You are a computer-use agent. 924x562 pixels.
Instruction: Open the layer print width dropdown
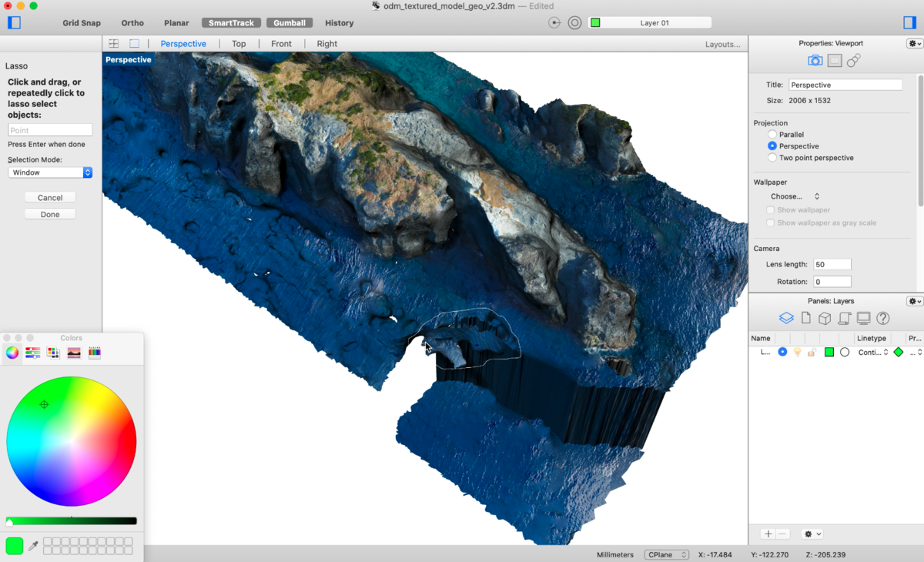point(916,352)
